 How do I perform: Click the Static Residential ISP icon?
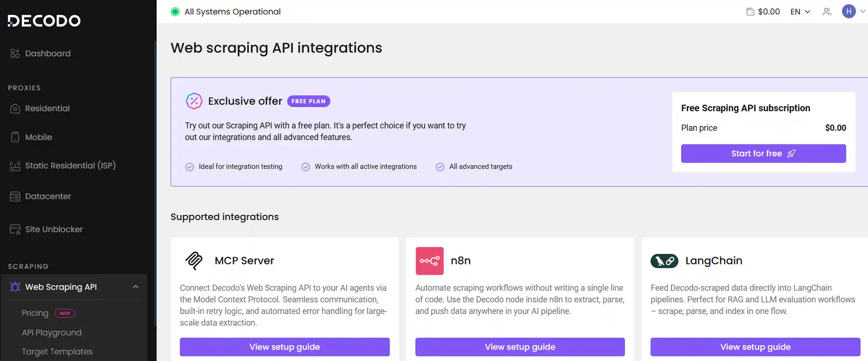15,166
